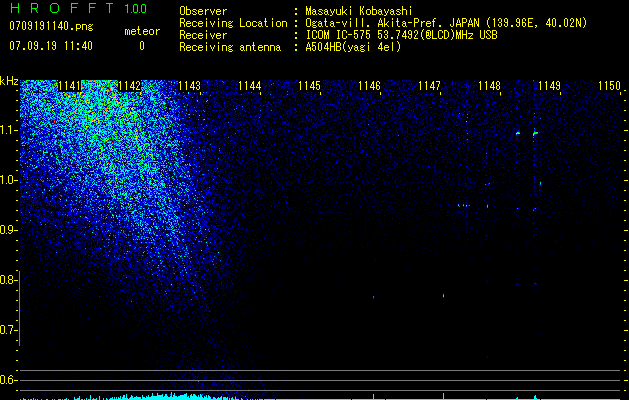Screen dimensions: 629x400
Task: Click the Receiving Location label
Action: 233,23
